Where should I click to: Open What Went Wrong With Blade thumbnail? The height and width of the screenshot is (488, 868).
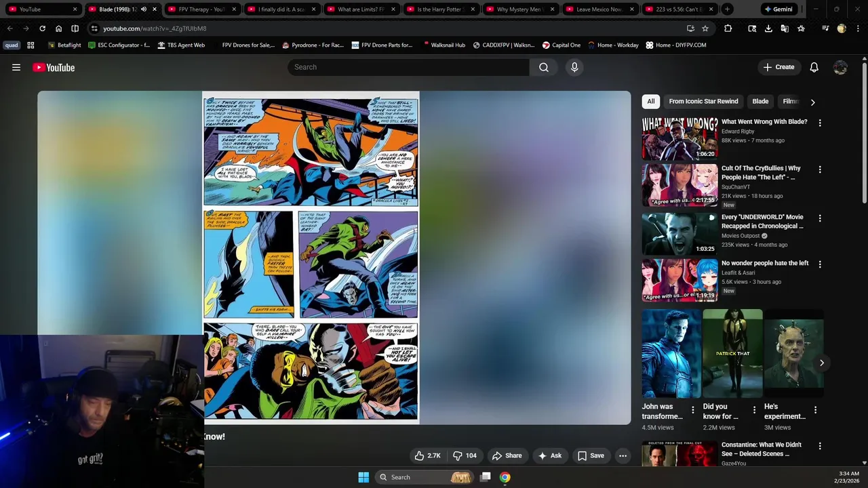tap(679, 138)
